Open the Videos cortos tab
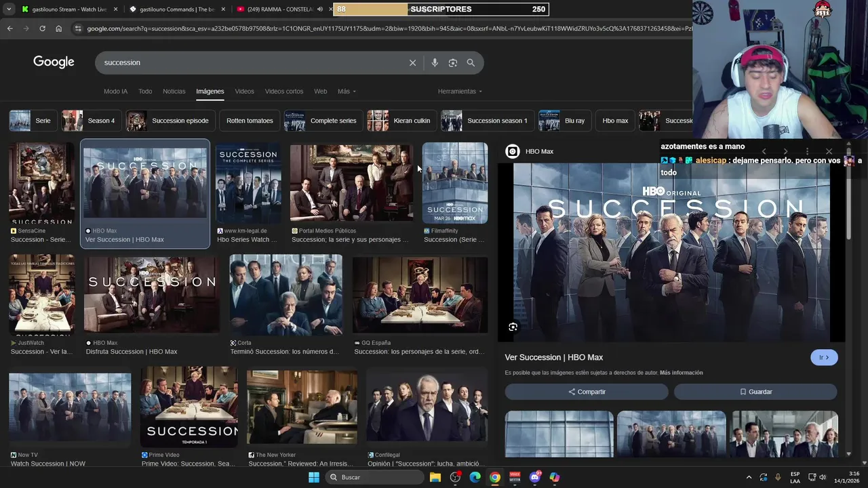This screenshot has width=868, height=488. (x=284, y=91)
